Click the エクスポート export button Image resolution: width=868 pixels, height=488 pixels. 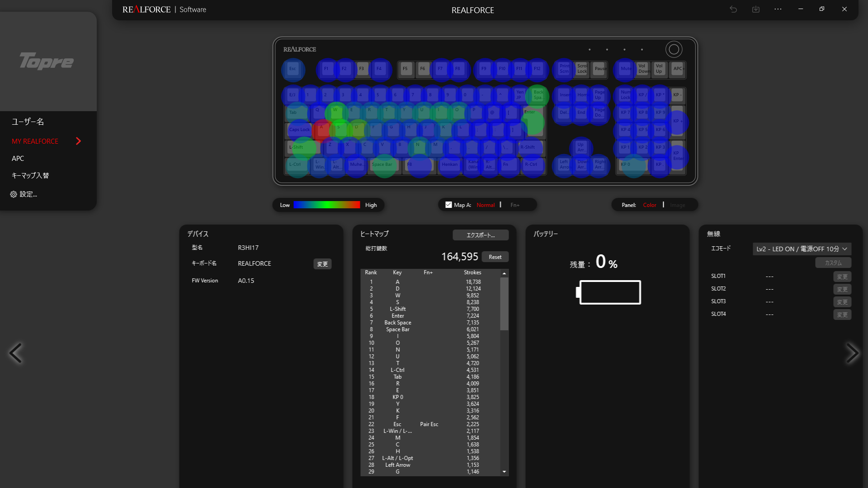(x=480, y=235)
